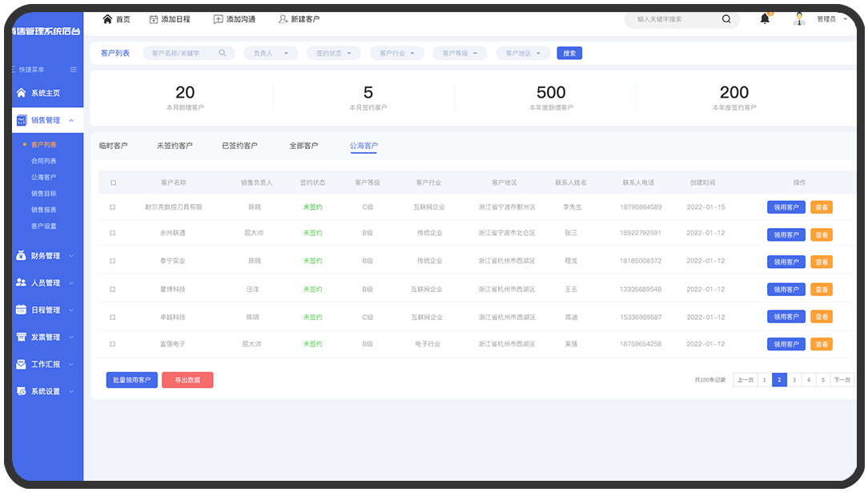Screen dimensions: 868x492
Task: Switch to the 已签约客户 tab
Action: click(x=239, y=146)
